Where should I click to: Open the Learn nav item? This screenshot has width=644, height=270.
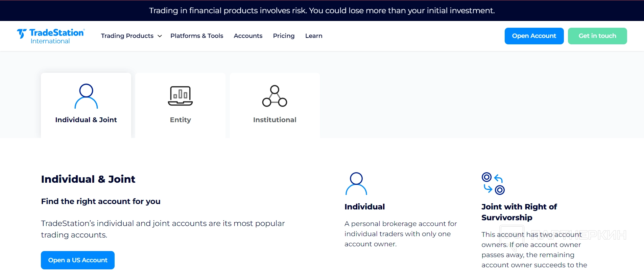pos(314,36)
